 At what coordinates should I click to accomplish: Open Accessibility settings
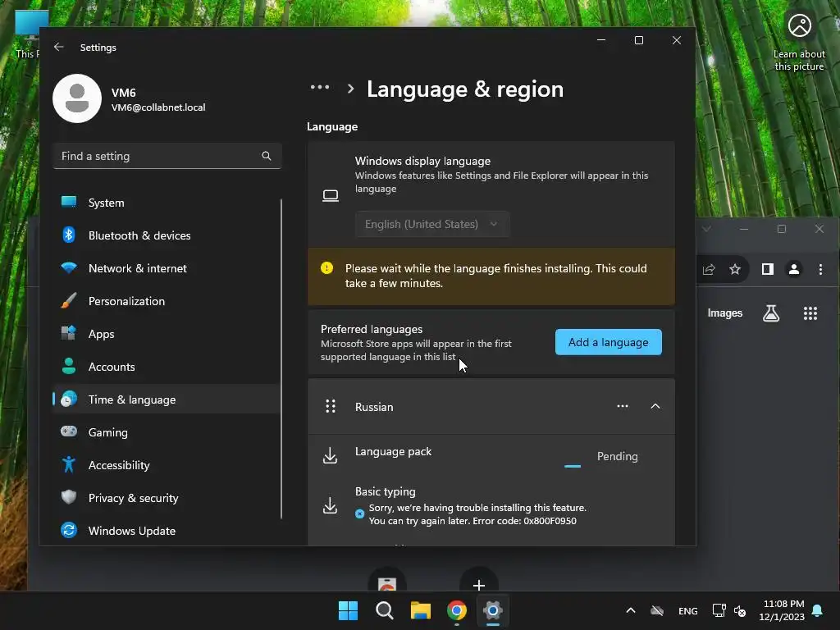166,465
